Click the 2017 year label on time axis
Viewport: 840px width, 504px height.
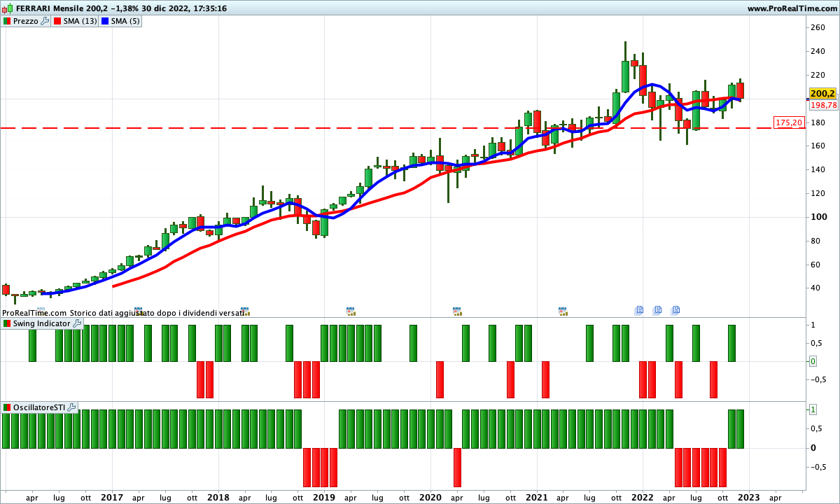tap(112, 498)
